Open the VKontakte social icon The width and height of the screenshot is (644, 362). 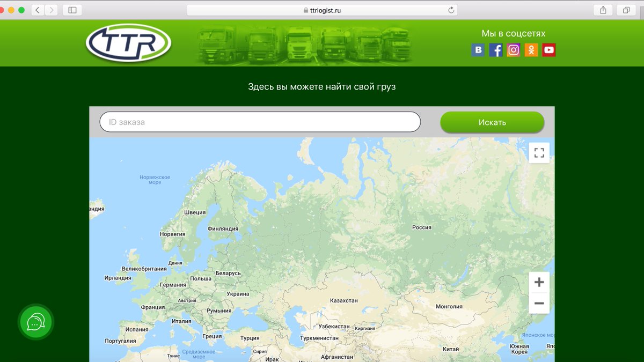(x=478, y=50)
